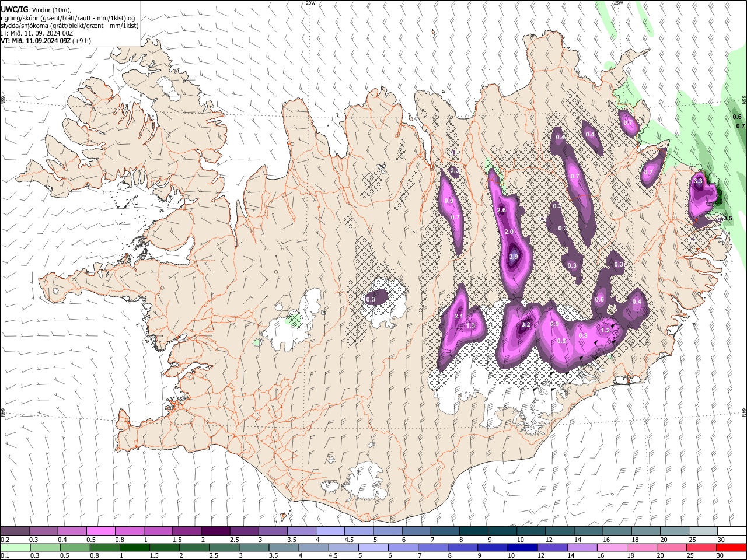
Task: Click the deep purple 2–2.5 top-row swatch
Action: [215, 531]
